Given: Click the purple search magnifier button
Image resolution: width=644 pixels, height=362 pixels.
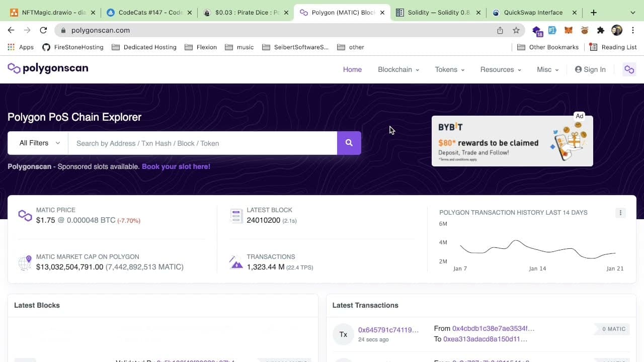Looking at the screenshot, I should (349, 143).
